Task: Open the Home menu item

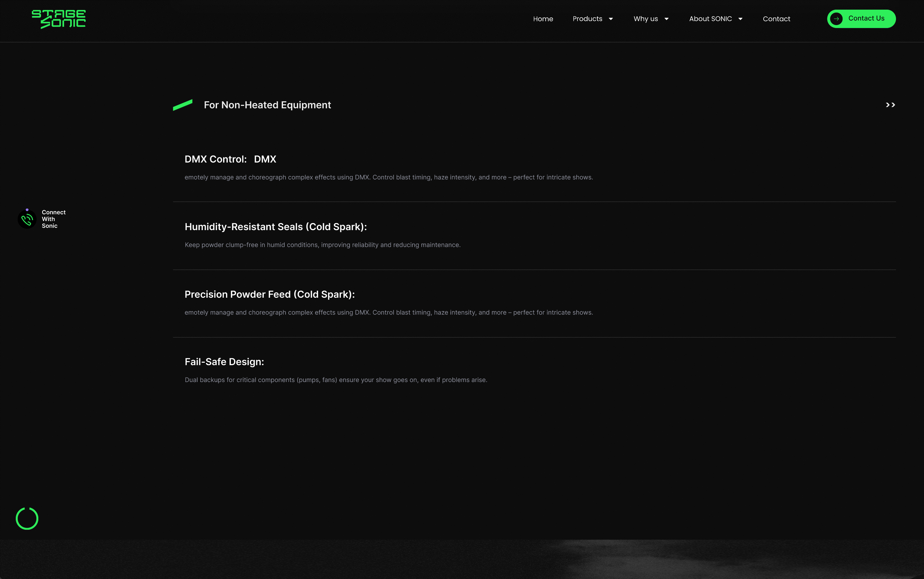Action: [543, 19]
